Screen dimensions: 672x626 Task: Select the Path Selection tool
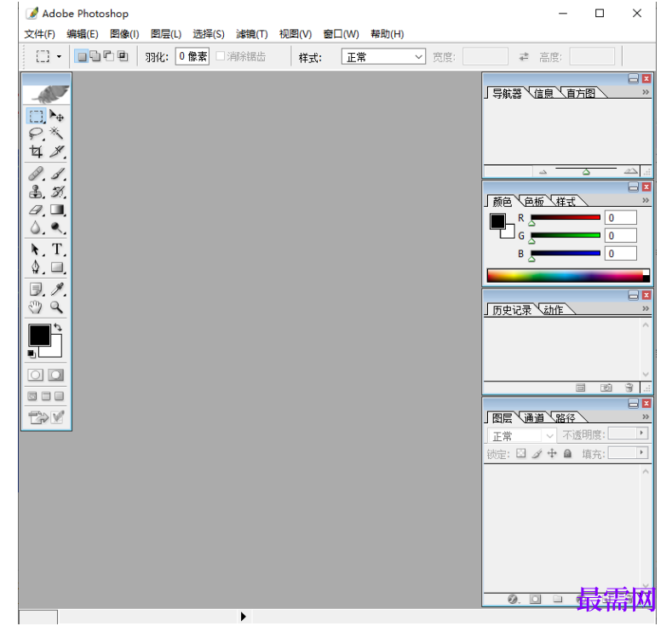point(36,250)
